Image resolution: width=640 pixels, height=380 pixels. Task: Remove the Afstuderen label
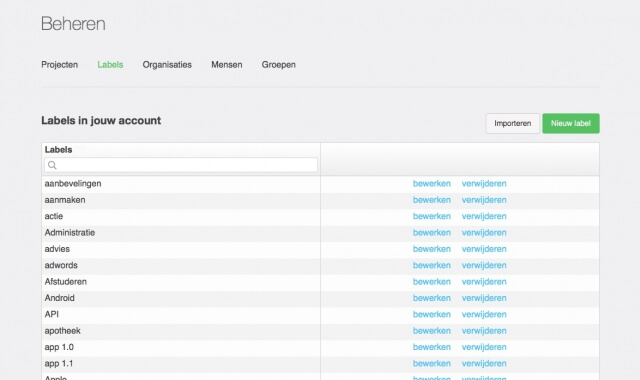pos(484,282)
